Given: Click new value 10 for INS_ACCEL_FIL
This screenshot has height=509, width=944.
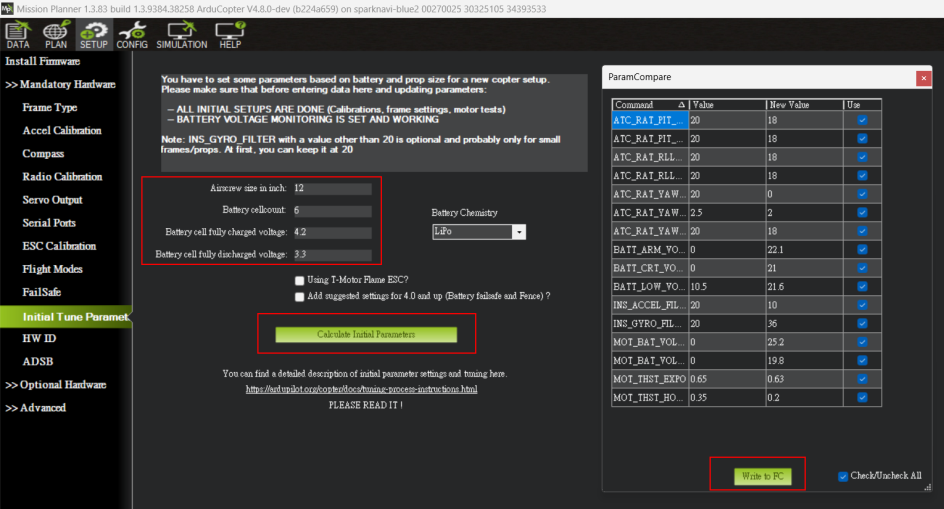Looking at the screenshot, I should pyautogui.click(x=804, y=305).
